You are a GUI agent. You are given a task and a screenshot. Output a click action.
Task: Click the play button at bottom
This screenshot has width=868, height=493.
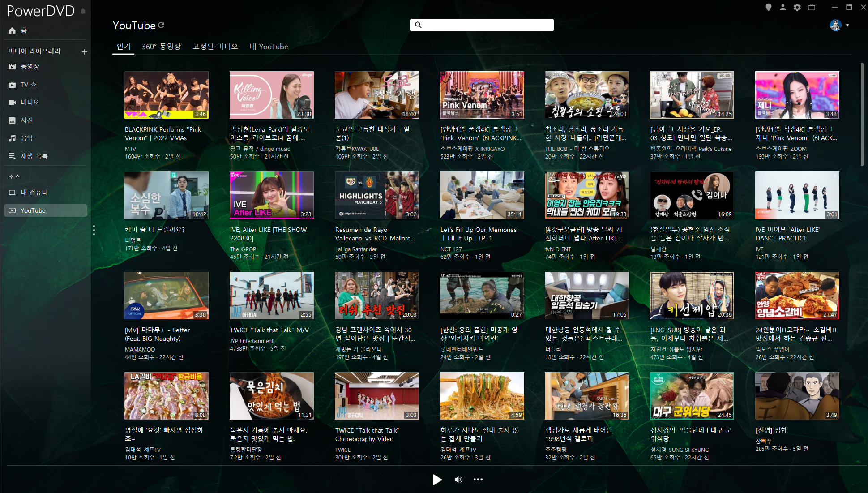point(437,480)
